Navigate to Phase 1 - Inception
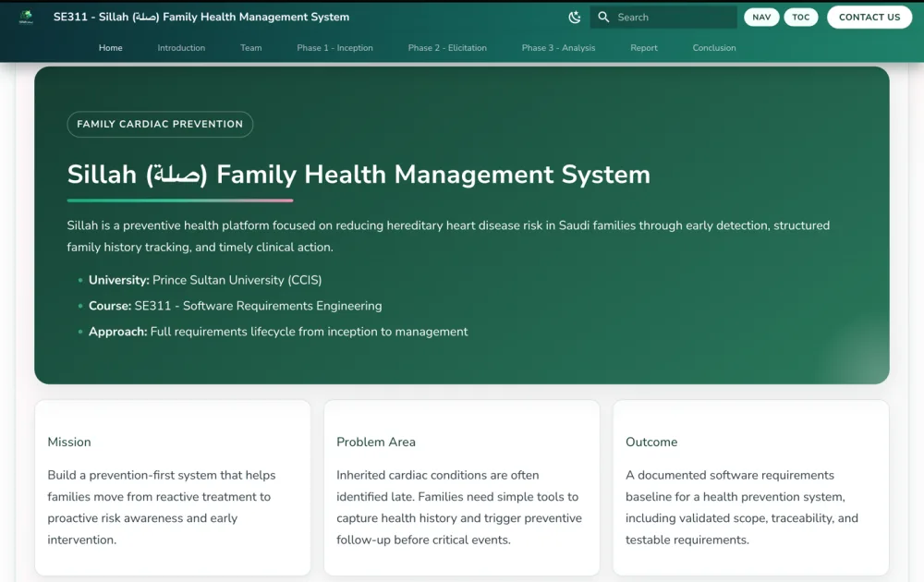The image size is (924, 582). [x=334, y=48]
